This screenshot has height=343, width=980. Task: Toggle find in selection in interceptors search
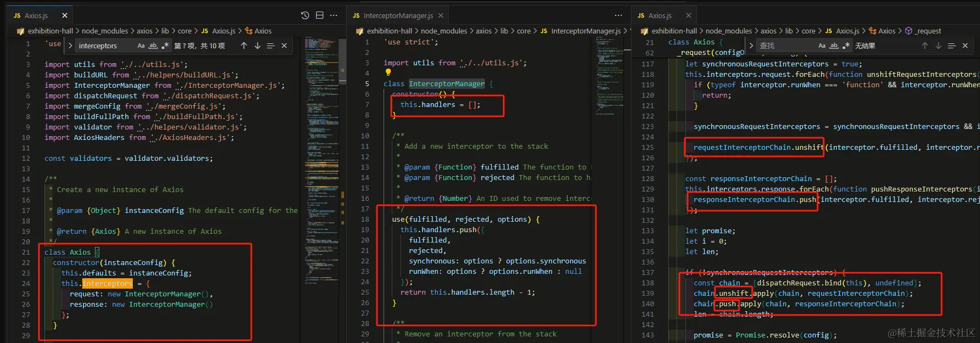pyautogui.click(x=271, y=46)
